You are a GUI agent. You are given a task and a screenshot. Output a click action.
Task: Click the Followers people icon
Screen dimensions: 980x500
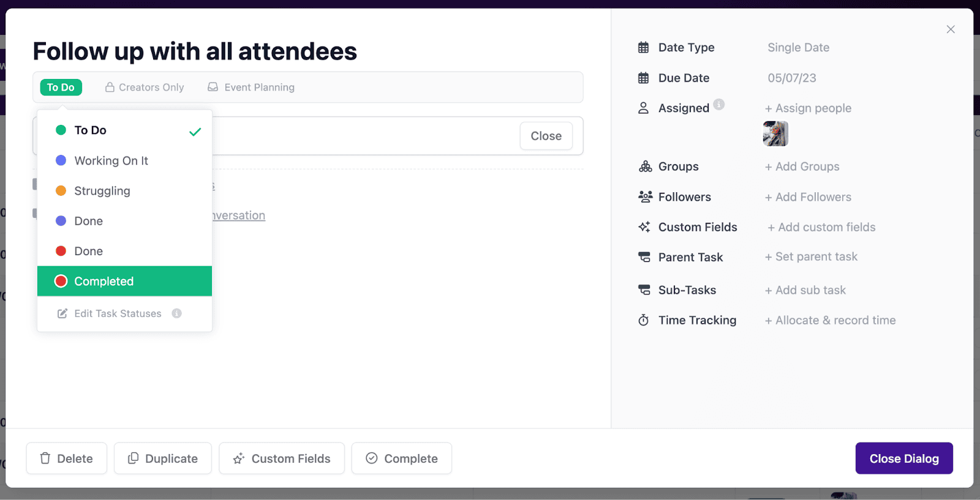click(x=645, y=196)
